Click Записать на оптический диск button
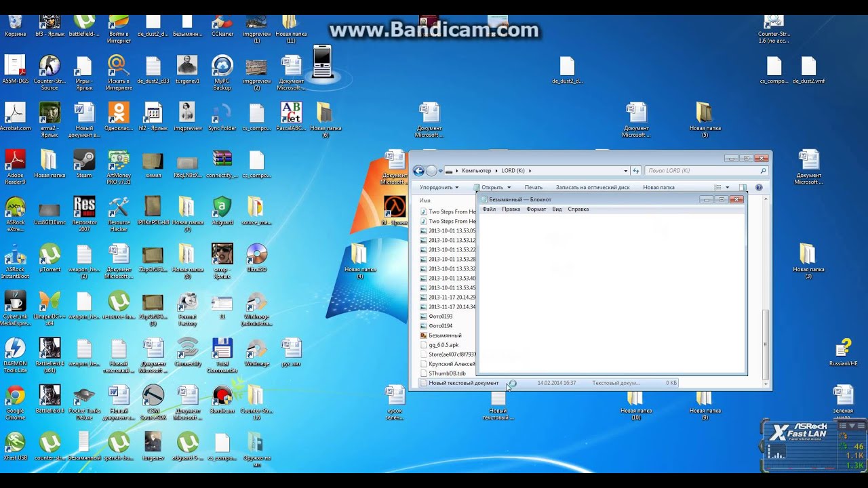The image size is (868, 488). click(592, 188)
